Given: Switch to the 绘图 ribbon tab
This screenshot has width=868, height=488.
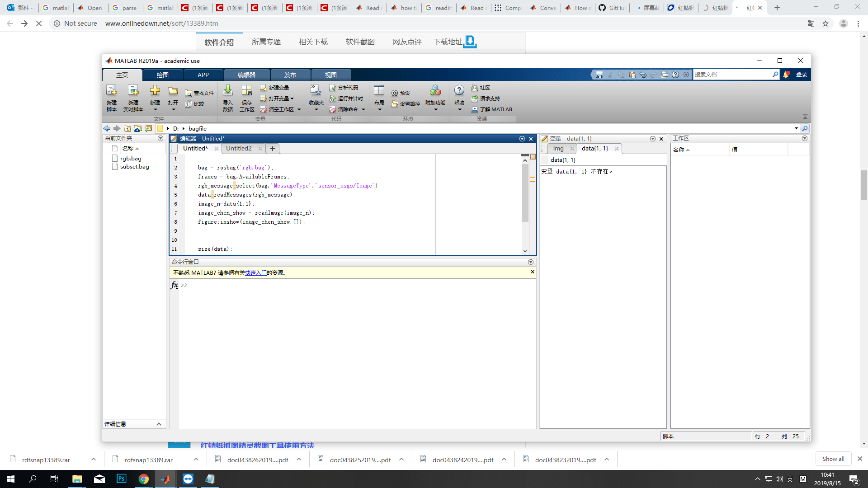Looking at the screenshot, I should (163, 75).
